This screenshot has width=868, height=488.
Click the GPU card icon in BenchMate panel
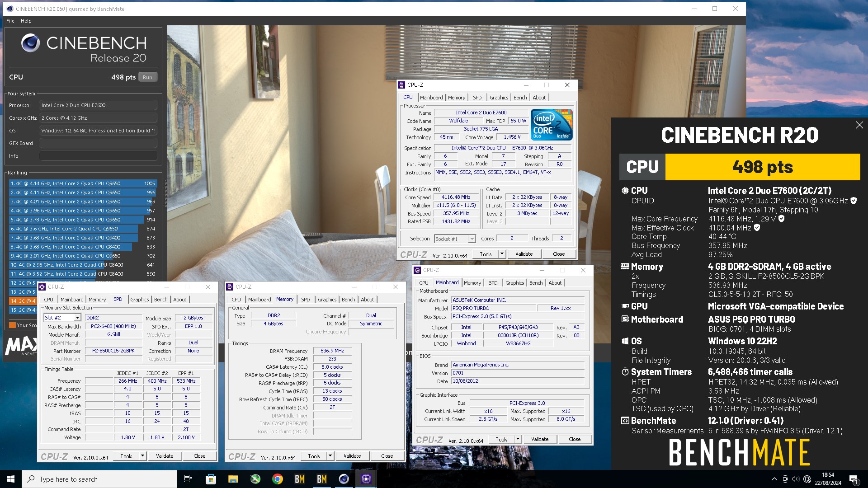pyautogui.click(x=625, y=306)
